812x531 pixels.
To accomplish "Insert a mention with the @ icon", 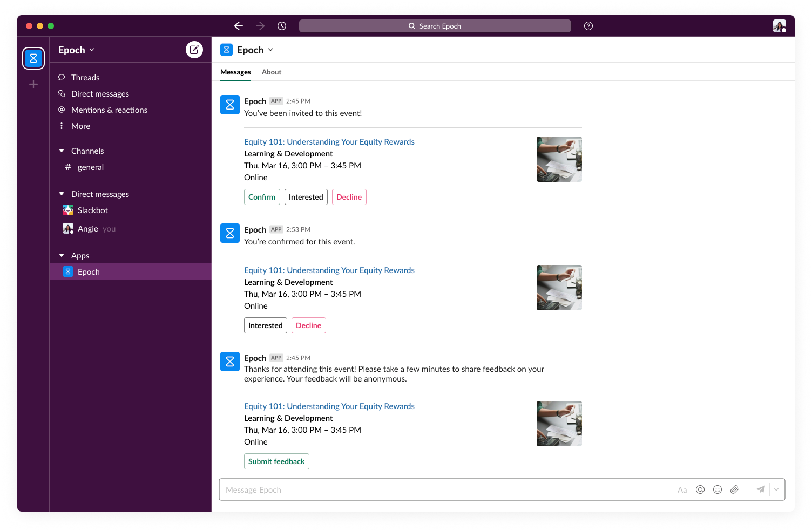I will (x=700, y=489).
